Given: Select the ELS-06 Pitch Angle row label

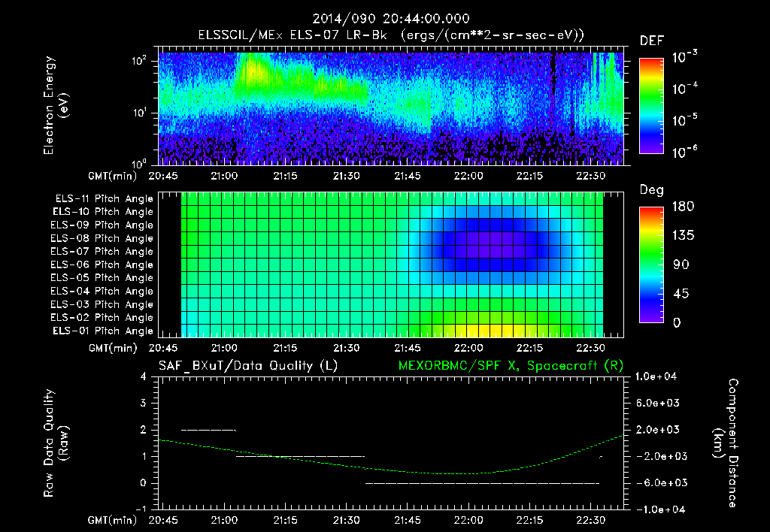Looking at the screenshot, I should pyautogui.click(x=102, y=264).
